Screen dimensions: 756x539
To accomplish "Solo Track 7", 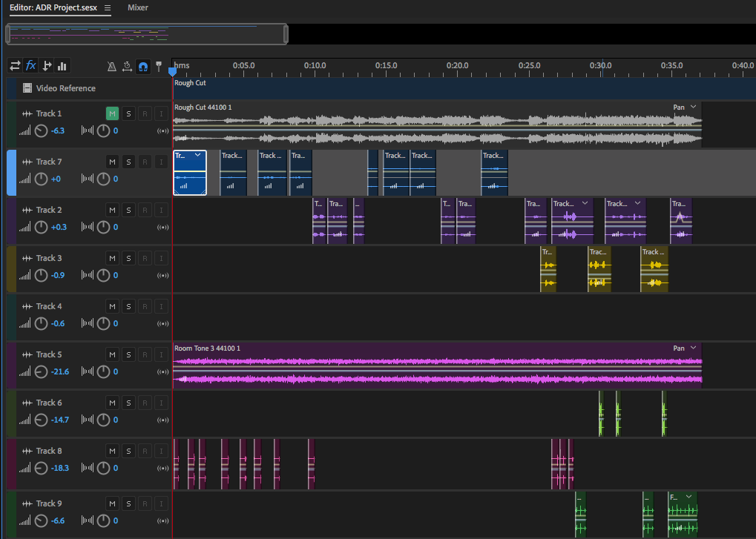I will pos(128,162).
